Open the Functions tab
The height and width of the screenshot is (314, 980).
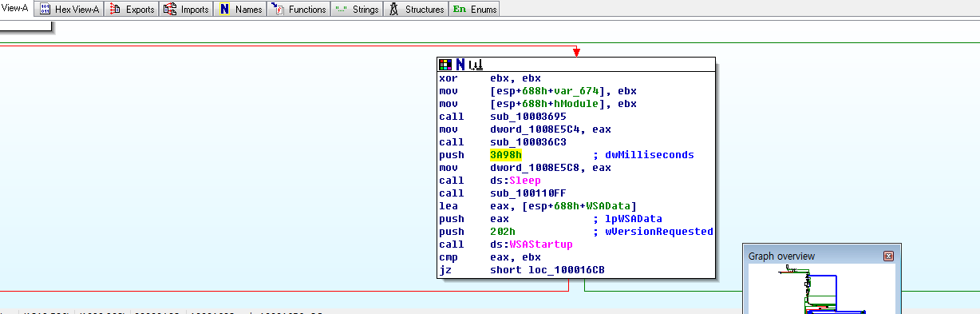tap(298, 10)
